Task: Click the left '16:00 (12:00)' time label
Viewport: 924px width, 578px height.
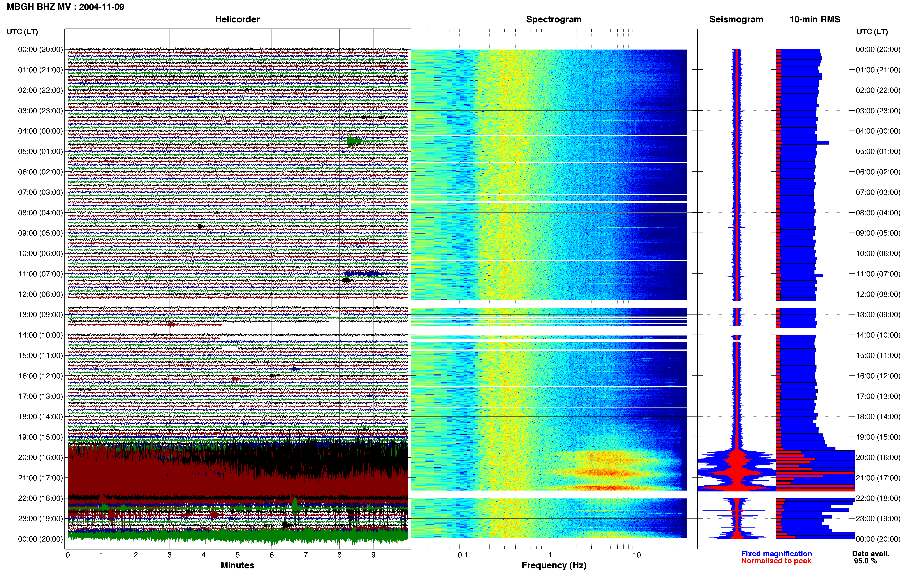Action: tap(41, 376)
